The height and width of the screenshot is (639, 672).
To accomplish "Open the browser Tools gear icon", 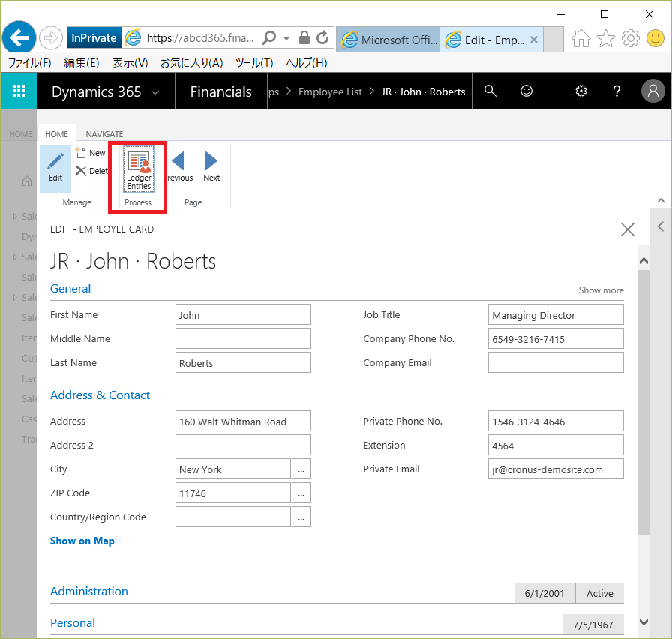I will pyautogui.click(x=631, y=38).
